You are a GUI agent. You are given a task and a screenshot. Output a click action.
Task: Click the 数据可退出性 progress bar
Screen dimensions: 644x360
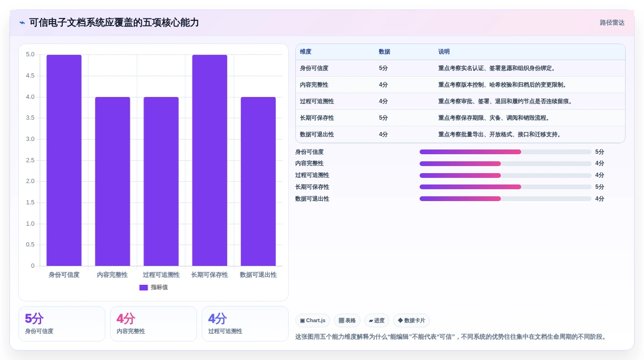[x=506, y=199]
